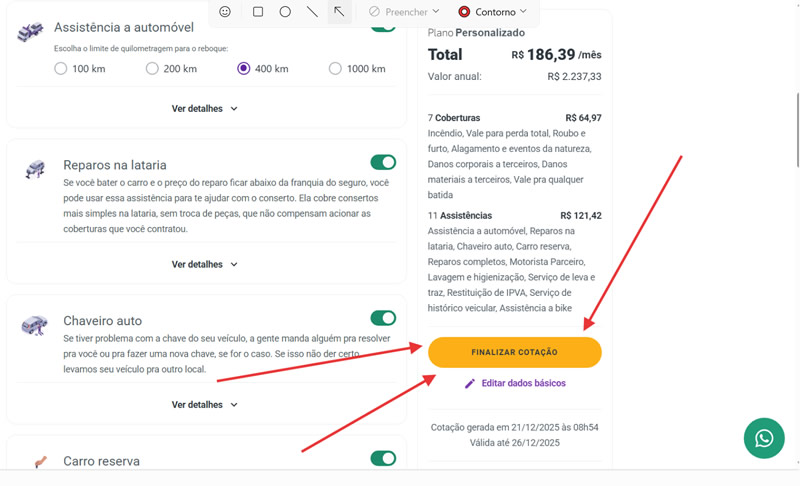Screen dimensions: 800x486
Task: Open the Contorno outline dropdown
Action: [493, 11]
